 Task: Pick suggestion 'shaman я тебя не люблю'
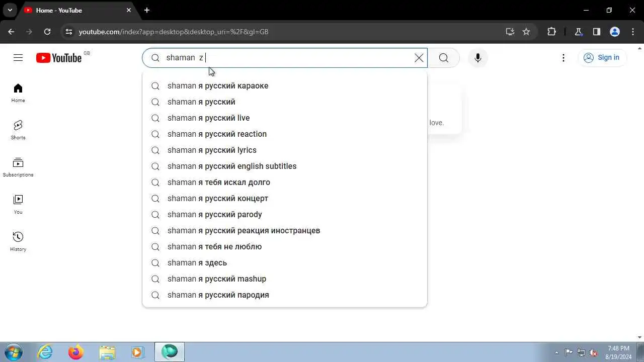pyautogui.click(x=285, y=246)
